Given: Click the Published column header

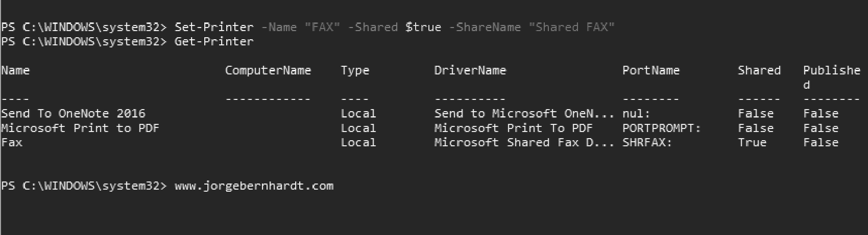Looking at the screenshot, I should pos(831,71).
